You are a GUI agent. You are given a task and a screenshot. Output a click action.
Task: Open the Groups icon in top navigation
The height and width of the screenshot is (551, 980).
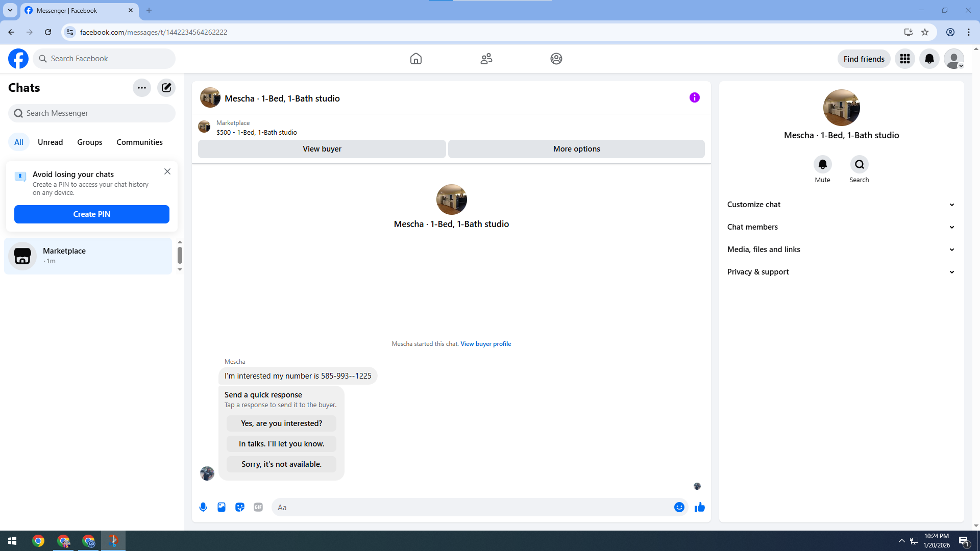(x=556, y=59)
